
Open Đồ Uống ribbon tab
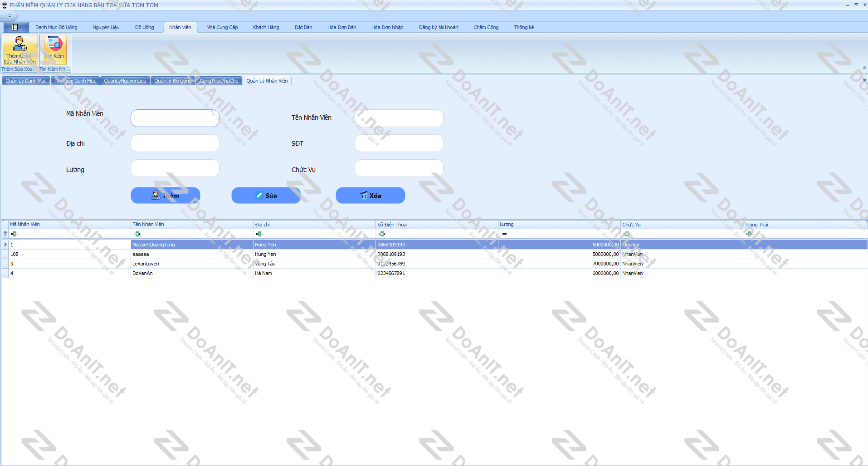(x=145, y=27)
